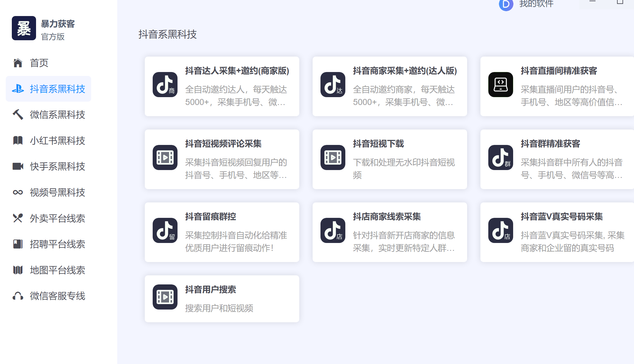634x364 pixels.
Task: Open the 小红书黑科技 section
Action: [48, 141]
